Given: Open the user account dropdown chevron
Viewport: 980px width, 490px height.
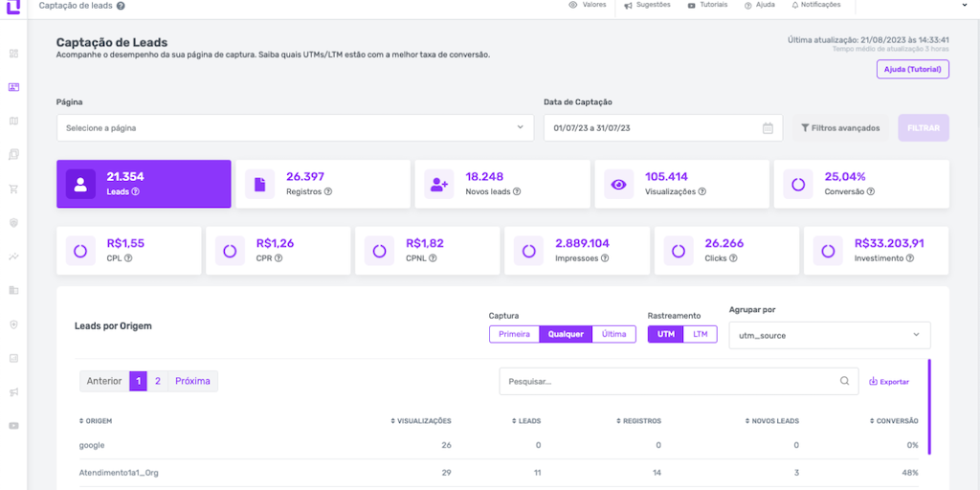Looking at the screenshot, I should pyautogui.click(x=963, y=5).
